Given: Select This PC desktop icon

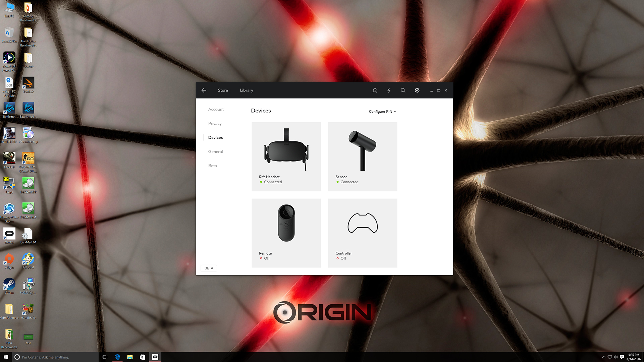Looking at the screenshot, I should pos(9,10).
